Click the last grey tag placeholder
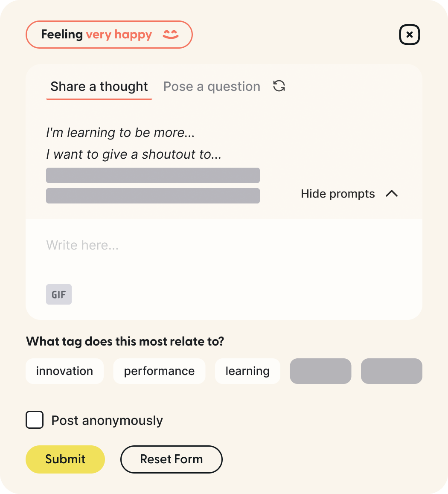The width and height of the screenshot is (448, 494). (x=391, y=371)
